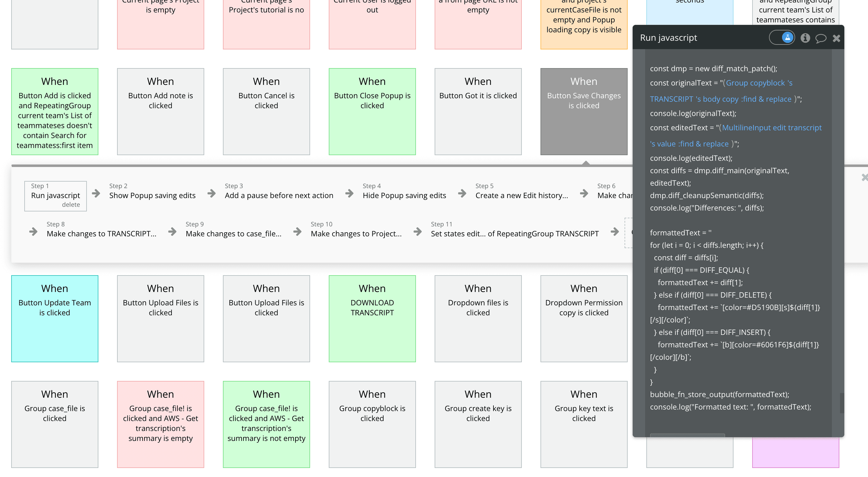Select Step 2 Show Popup saving edits
Image resolution: width=868 pixels, height=477 pixels.
152,195
